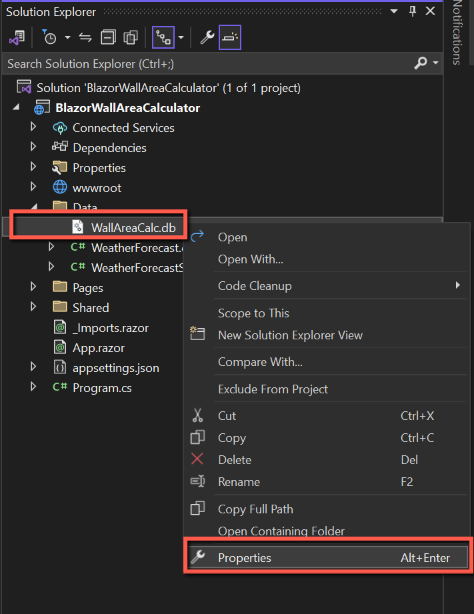The image size is (474, 614).
Task: Expand the wwwroot node
Action: (x=33, y=186)
